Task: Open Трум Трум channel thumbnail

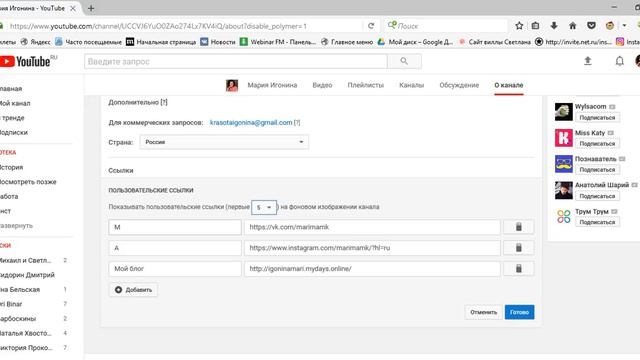Action: coord(564,216)
